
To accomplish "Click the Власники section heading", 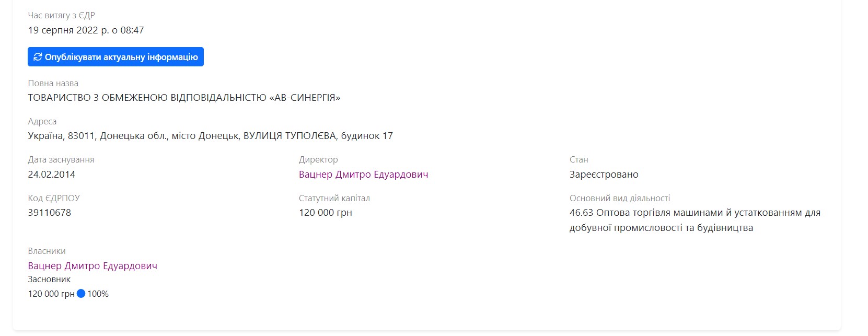I will (47, 251).
